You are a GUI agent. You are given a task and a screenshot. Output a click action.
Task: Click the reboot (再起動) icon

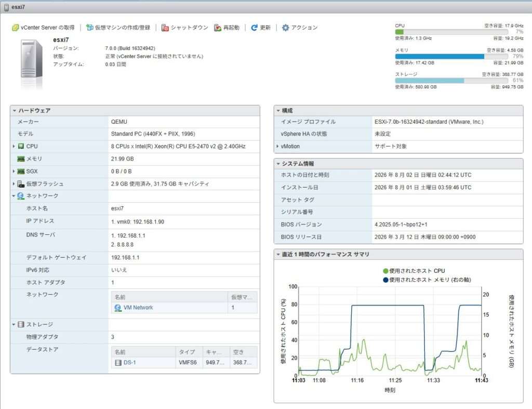coord(218,28)
